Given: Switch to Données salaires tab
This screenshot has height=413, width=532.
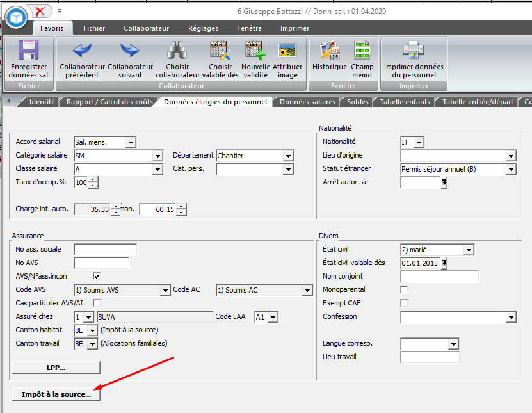Looking at the screenshot, I should (x=307, y=102).
